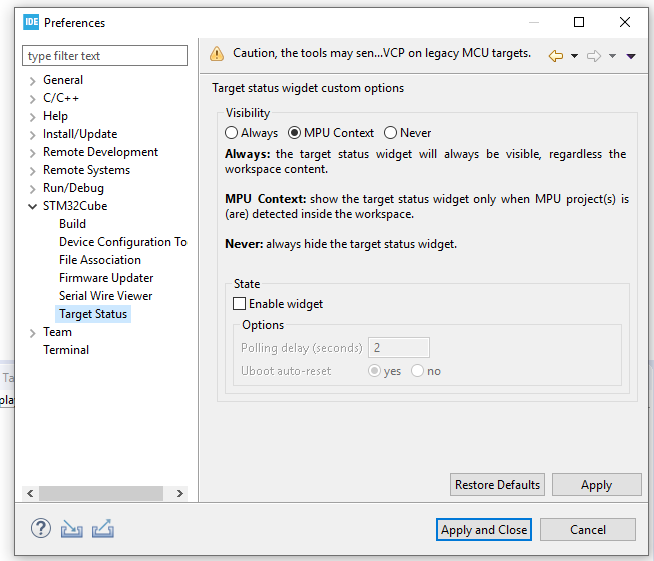
Task: Click the IDE logo in title bar
Action: [x=31, y=22]
